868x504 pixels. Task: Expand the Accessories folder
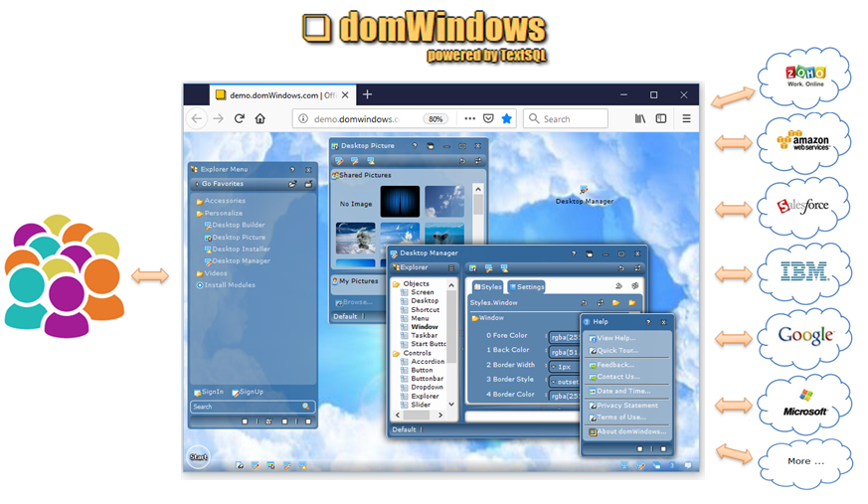pyautogui.click(x=221, y=201)
